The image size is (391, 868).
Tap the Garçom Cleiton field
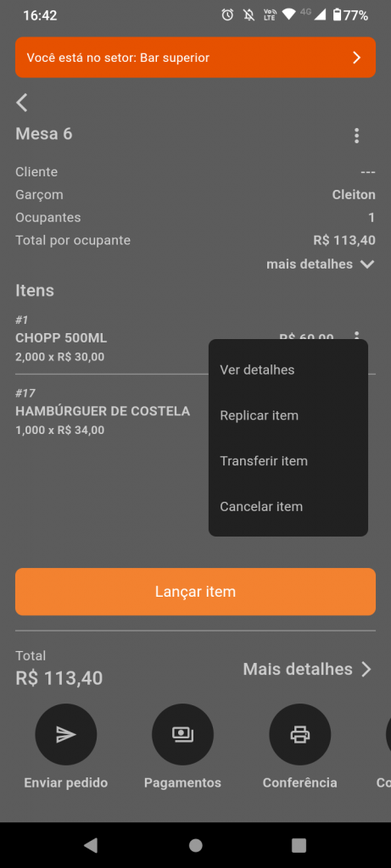click(x=195, y=195)
